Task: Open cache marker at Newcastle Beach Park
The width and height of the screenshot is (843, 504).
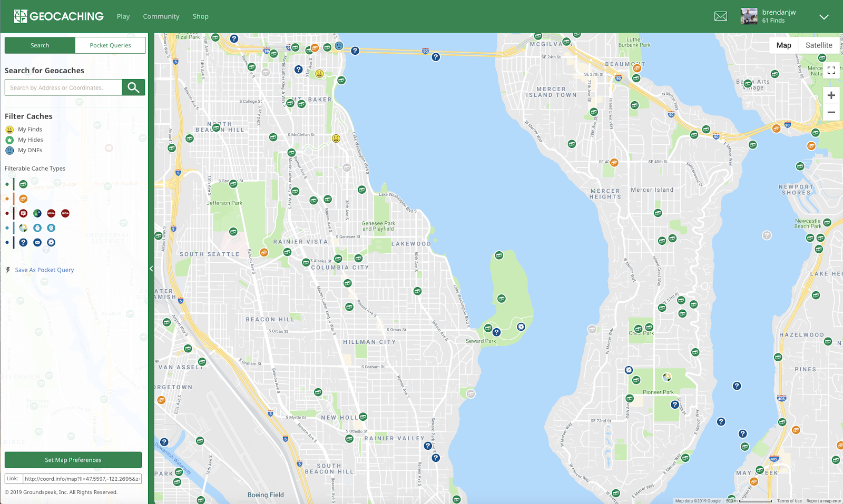Action: (827, 223)
